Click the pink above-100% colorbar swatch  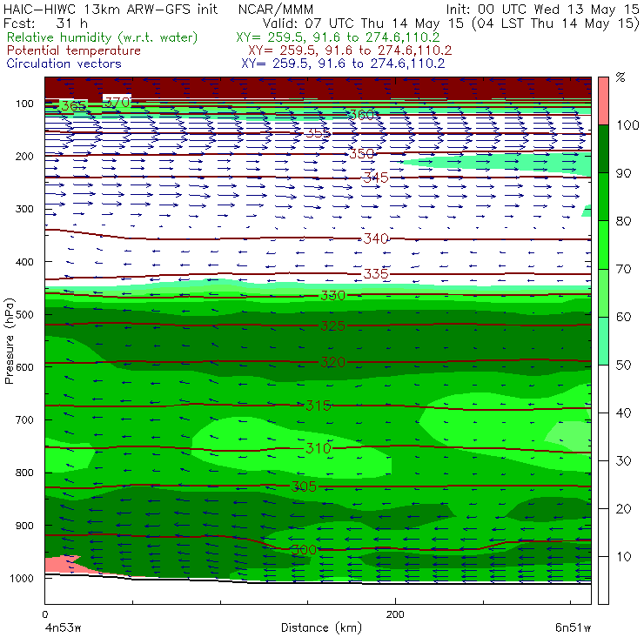pyautogui.click(x=603, y=101)
